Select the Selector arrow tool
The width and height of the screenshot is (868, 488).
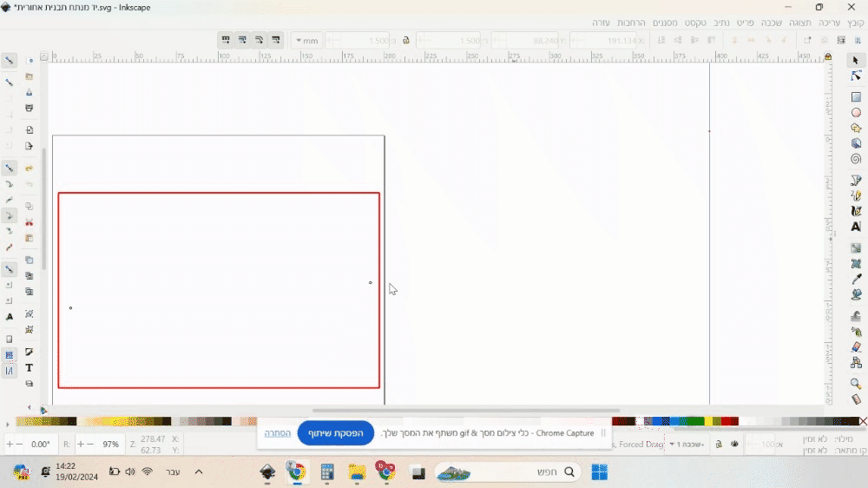tap(855, 60)
